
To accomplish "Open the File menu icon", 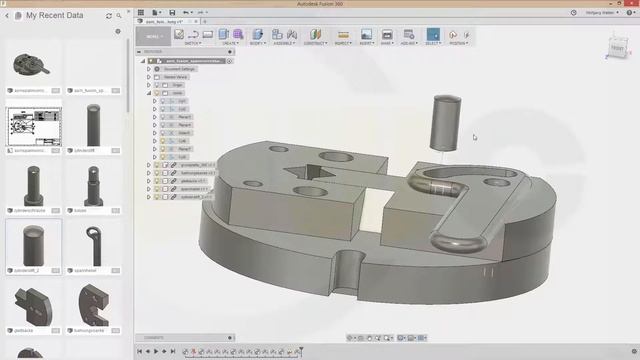I will pyautogui.click(x=156, y=13).
